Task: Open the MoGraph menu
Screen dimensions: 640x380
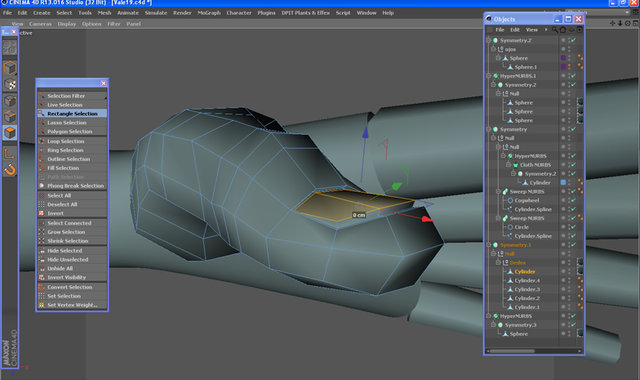Action: click(209, 13)
